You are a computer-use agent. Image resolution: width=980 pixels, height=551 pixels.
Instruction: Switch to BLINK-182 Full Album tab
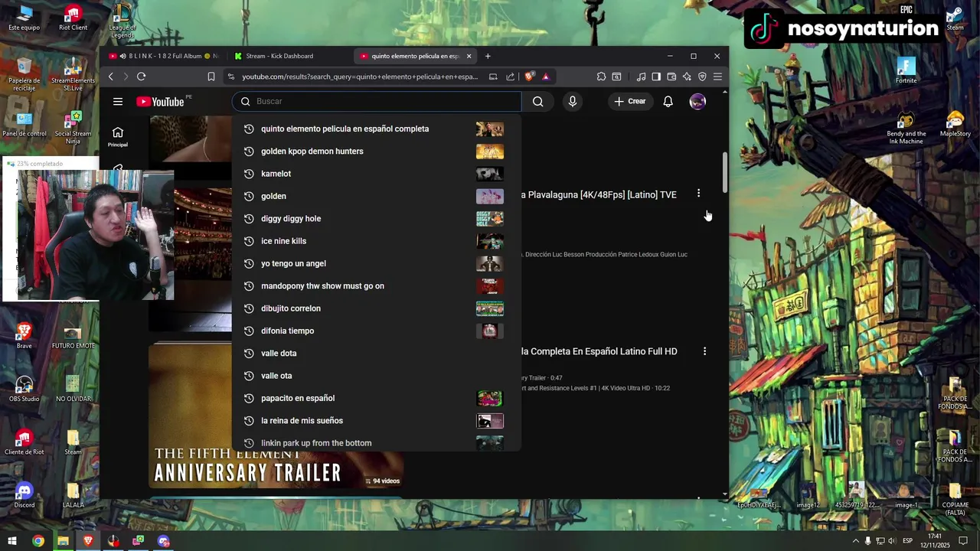click(164, 56)
